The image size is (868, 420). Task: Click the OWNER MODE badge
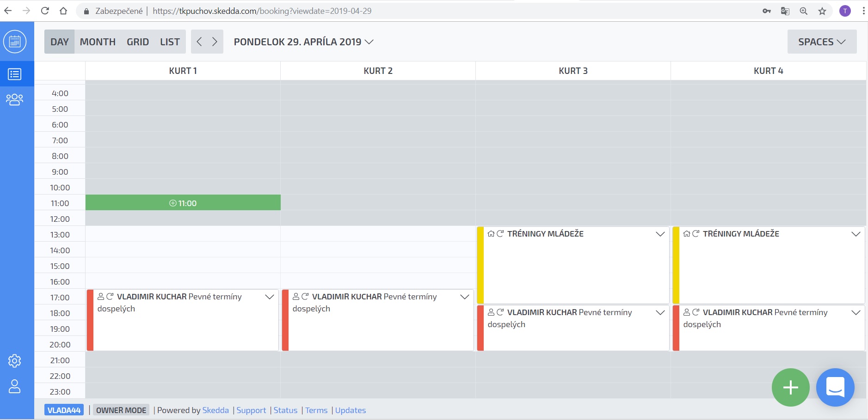121,410
